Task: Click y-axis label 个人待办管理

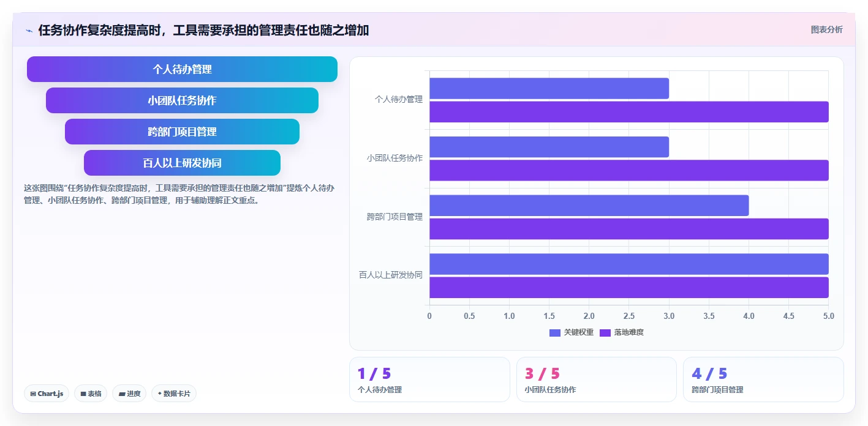Action: click(399, 99)
